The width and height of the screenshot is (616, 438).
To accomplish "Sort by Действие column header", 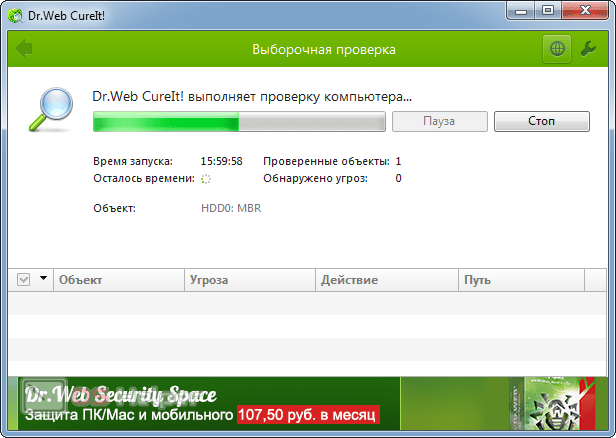I will [x=387, y=280].
